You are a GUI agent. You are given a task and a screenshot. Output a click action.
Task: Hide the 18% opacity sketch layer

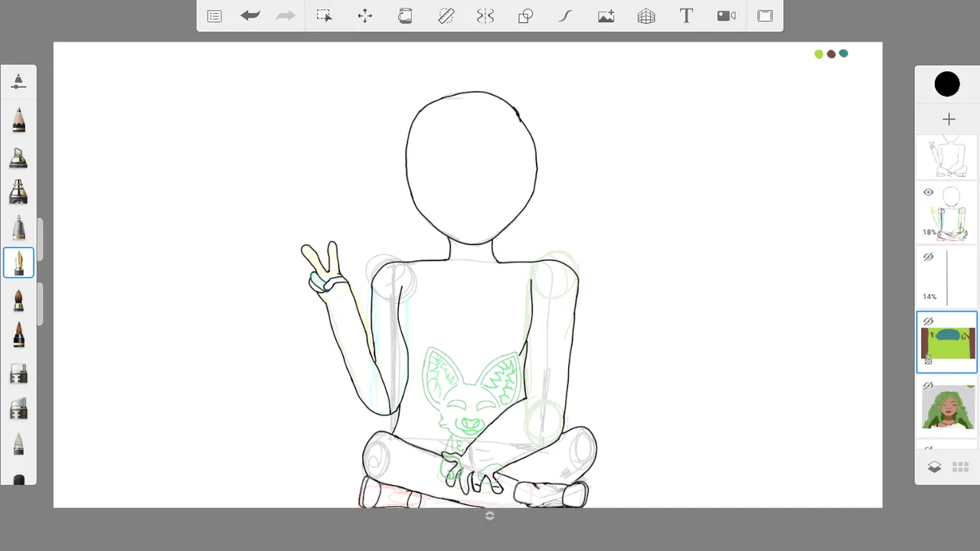click(x=928, y=193)
